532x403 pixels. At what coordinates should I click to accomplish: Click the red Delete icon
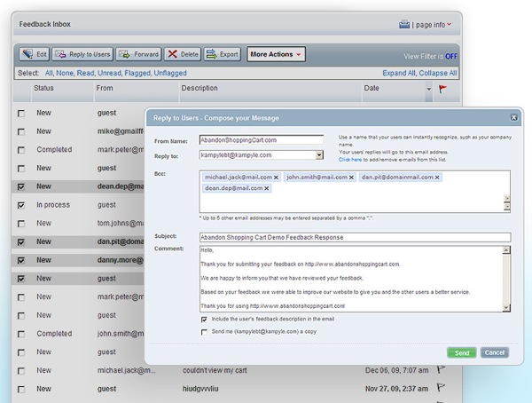click(172, 54)
